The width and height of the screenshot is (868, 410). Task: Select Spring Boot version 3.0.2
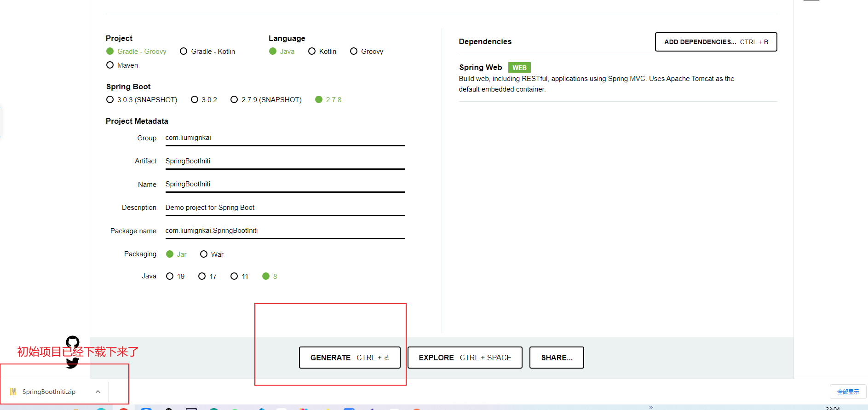[x=195, y=100]
